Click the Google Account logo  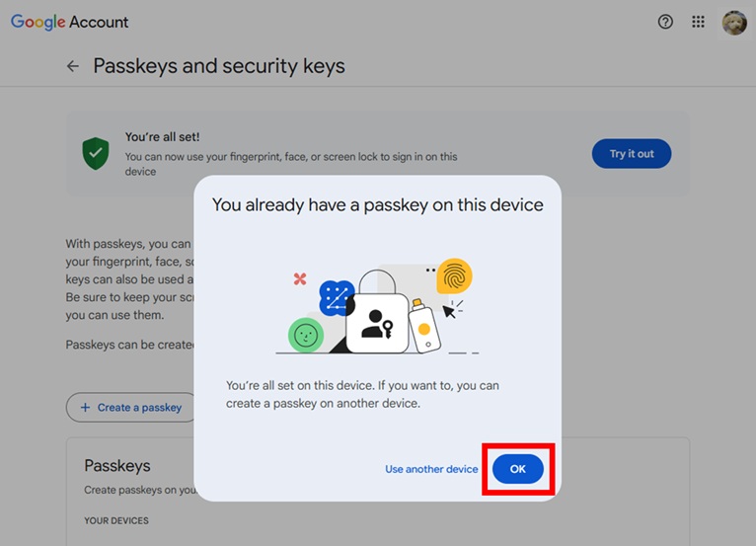(69, 22)
